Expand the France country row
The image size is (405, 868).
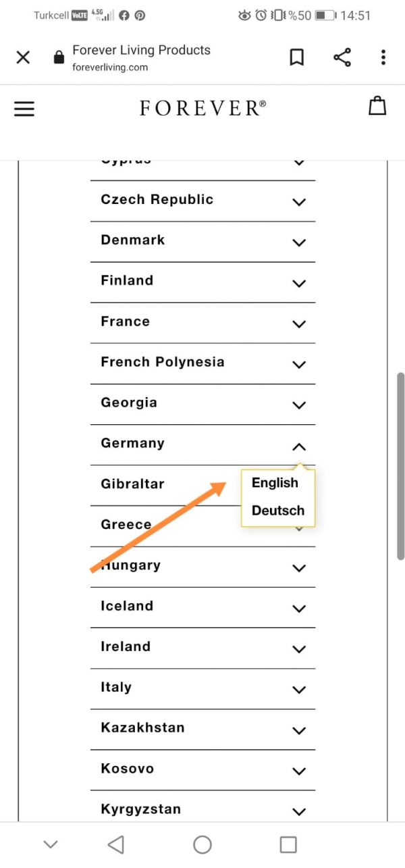tap(299, 324)
